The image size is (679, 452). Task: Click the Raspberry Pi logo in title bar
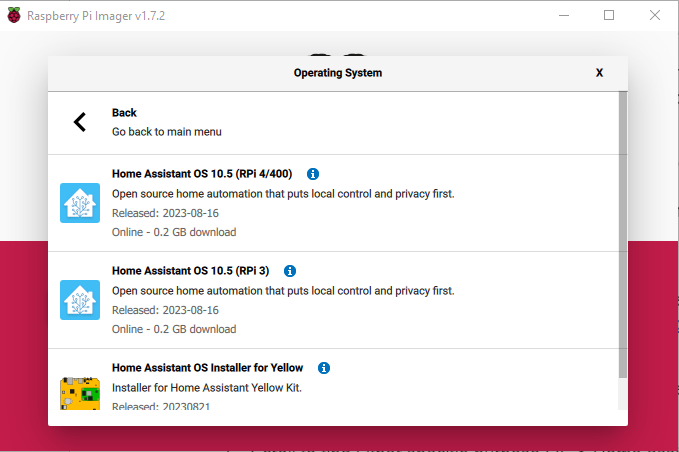click(x=14, y=15)
